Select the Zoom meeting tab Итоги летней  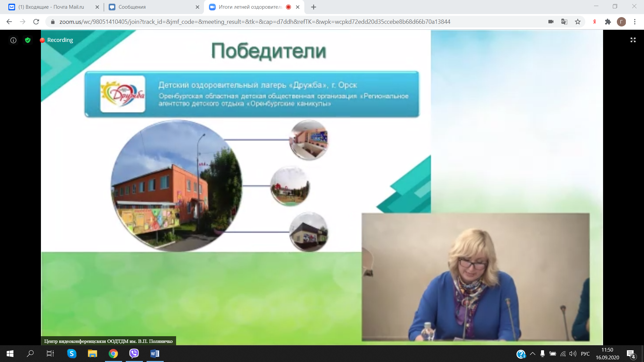click(250, 7)
